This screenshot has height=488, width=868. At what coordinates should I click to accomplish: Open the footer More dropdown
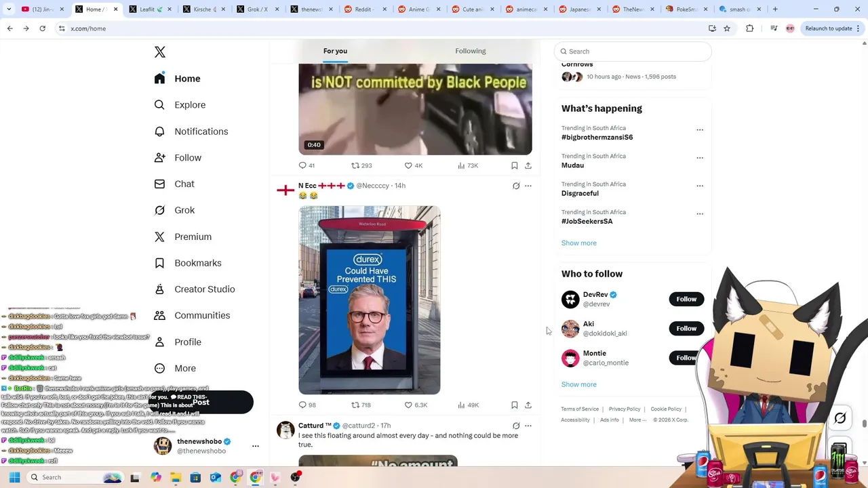637,420
